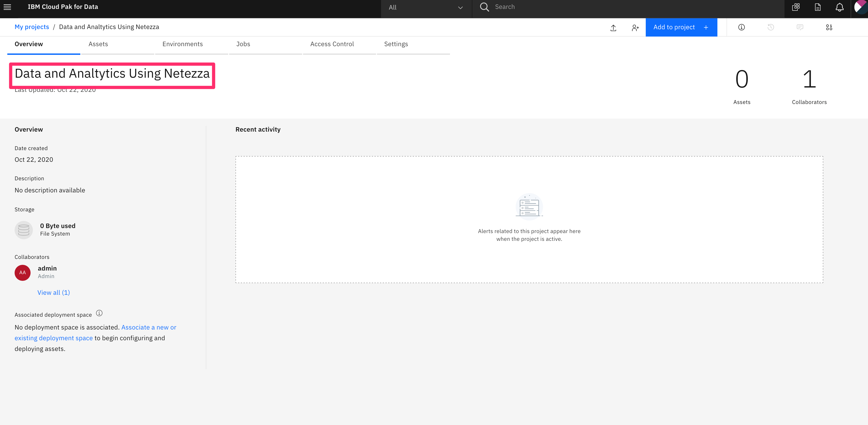The height and width of the screenshot is (425, 868).
Task: Open the services catalog icon in the top bar
Action: pyautogui.click(x=796, y=7)
